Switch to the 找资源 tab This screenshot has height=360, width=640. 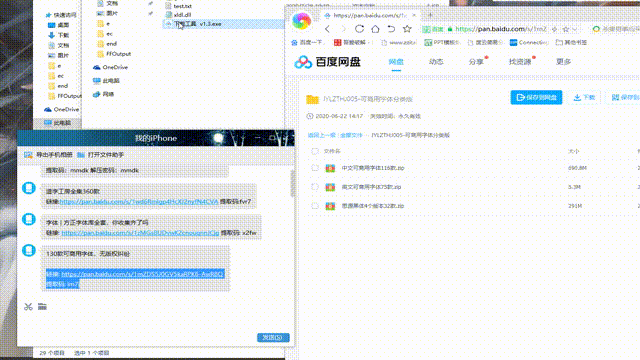point(520,62)
